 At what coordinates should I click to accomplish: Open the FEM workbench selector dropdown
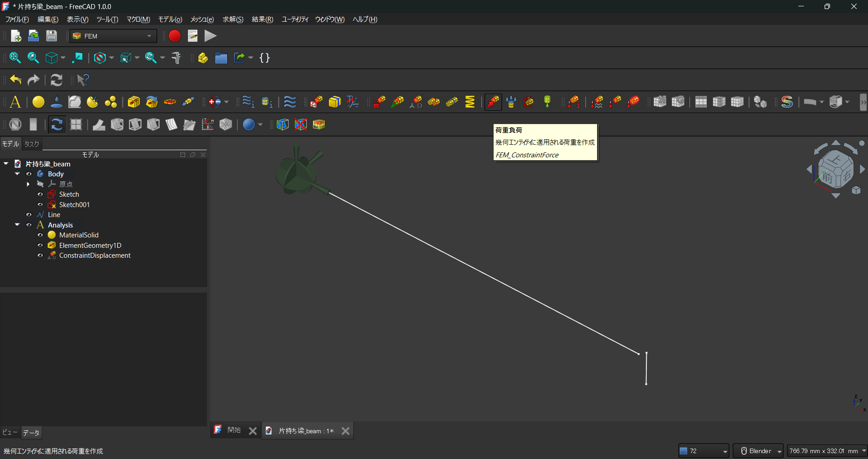(x=113, y=36)
